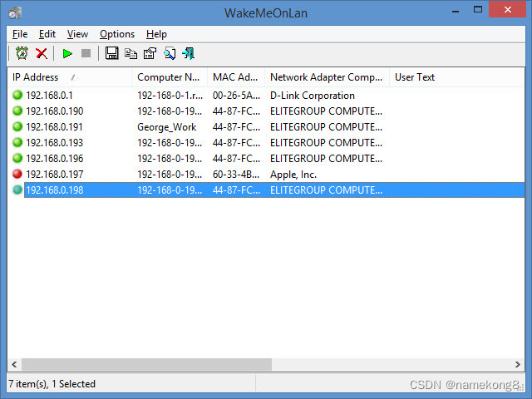Minimize the WakeMeOnLan window
This screenshot has width=532, height=399.
(456, 11)
